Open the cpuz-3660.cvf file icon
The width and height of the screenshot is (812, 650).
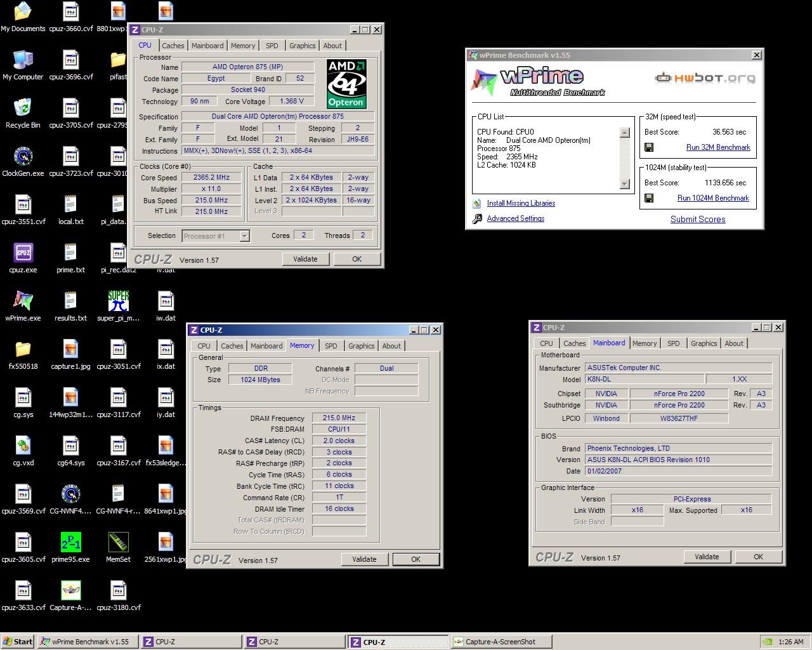click(x=70, y=17)
